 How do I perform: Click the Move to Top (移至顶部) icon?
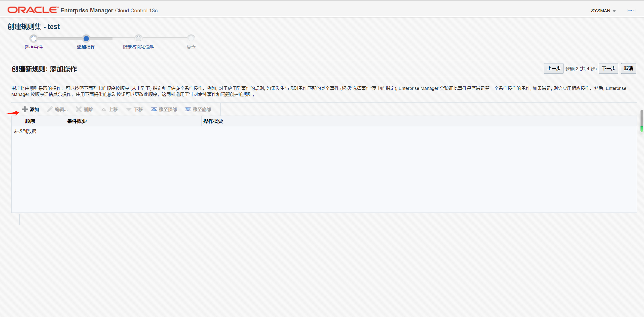coord(154,109)
